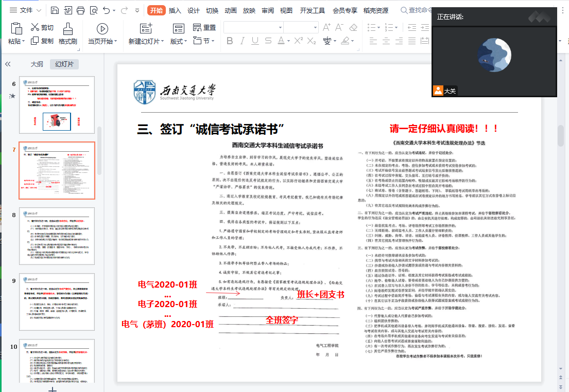Click the clear formatting eraser icon
The height and width of the screenshot is (392, 569).
353,27
